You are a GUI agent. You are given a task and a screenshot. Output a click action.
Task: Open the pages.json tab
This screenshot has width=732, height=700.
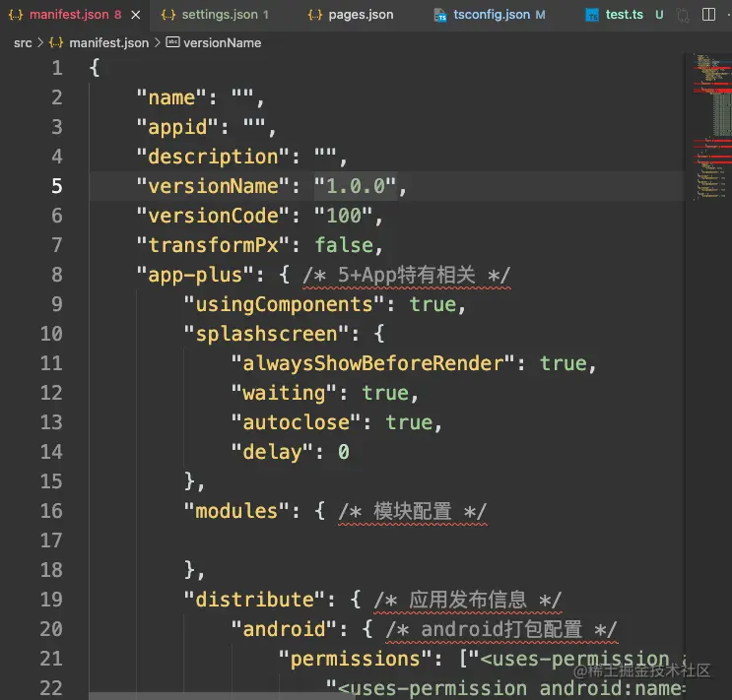tap(351, 15)
